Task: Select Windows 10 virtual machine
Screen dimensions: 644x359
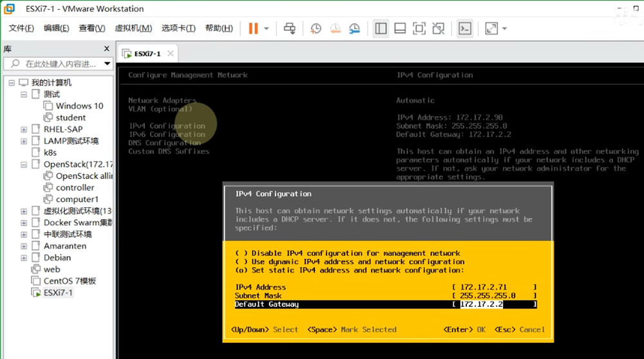Action: [x=73, y=106]
